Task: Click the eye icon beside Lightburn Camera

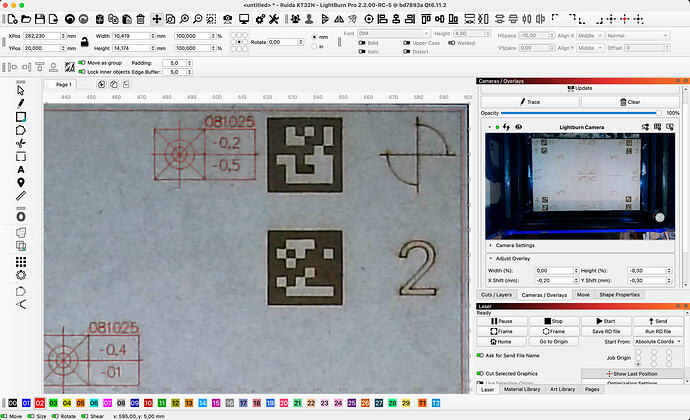Action: tap(518, 127)
